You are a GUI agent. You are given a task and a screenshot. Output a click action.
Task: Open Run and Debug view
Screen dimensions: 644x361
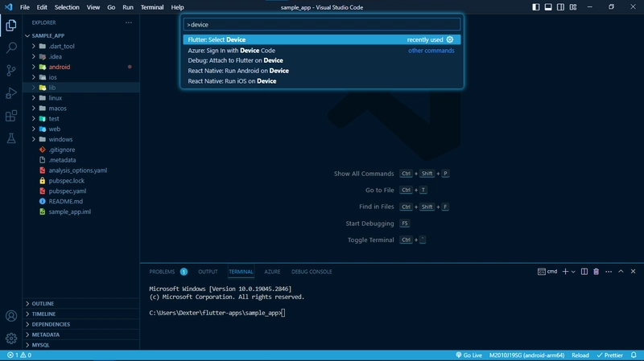11,93
